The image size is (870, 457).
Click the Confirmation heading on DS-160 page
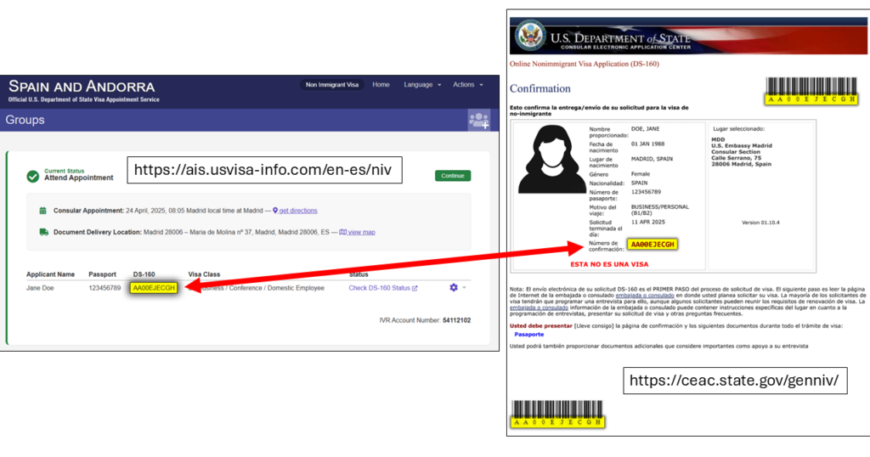tap(540, 89)
